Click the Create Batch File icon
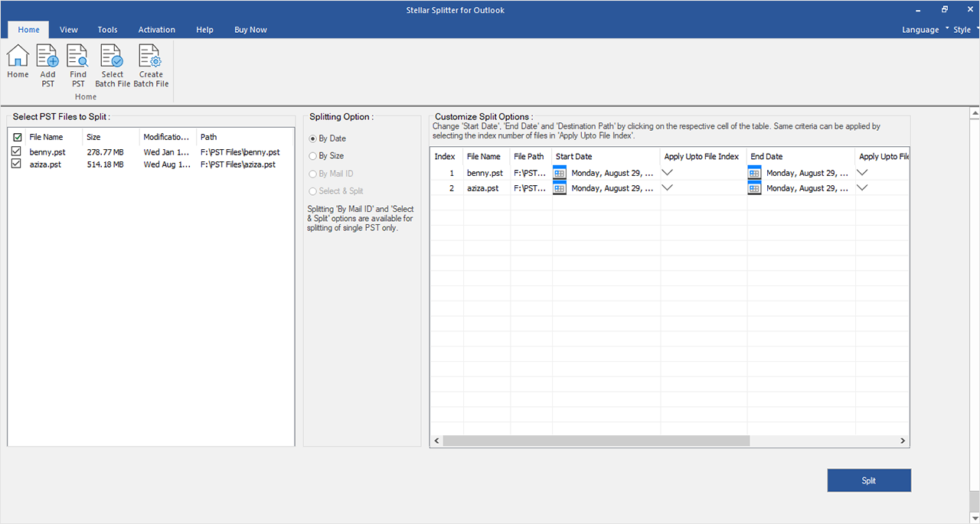Screen dimensions: 980x524 coord(151,66)
